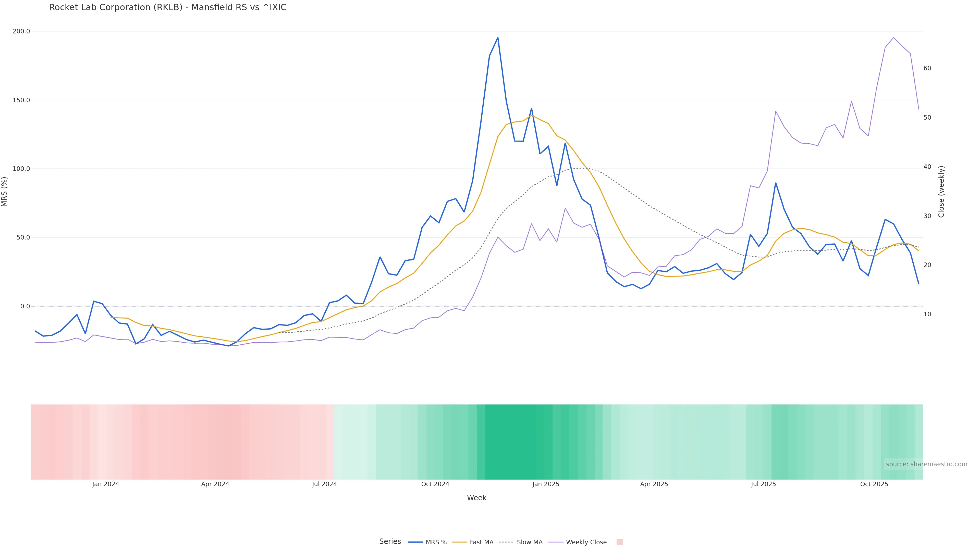Click the MRS (%) y-axis title
Screen dimensions: 980x551
pyautogui.click(x=5, y=192)
